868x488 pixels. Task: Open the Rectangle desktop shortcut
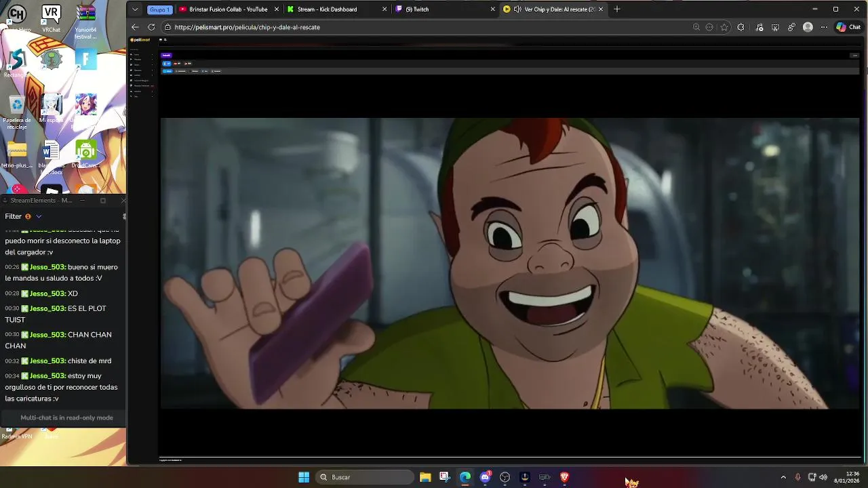[16, 62]
